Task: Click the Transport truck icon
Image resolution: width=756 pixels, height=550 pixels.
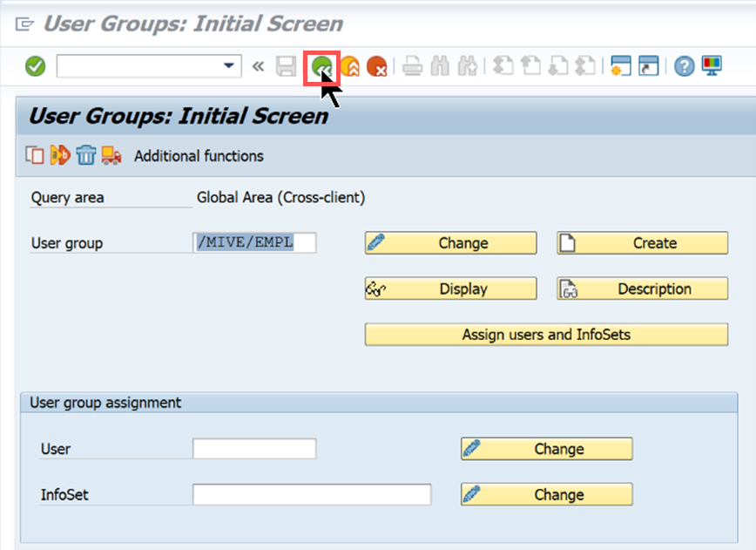Action: [111, 155]
